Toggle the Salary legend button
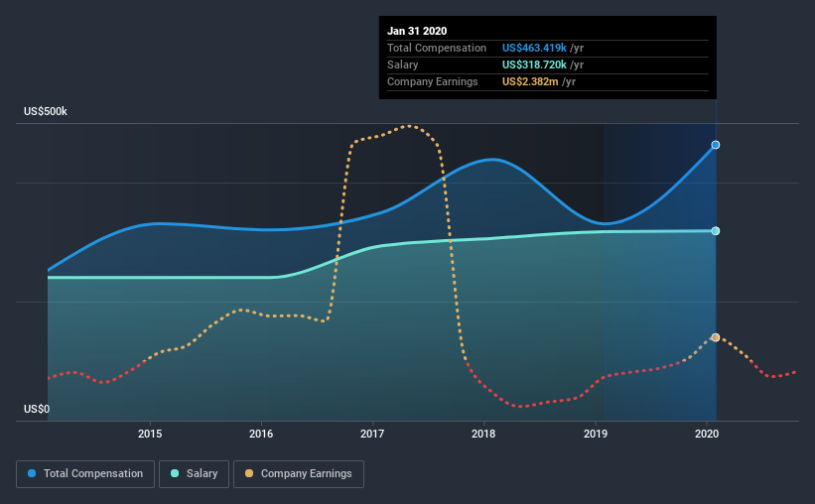815x504 pixels. coord(194,474)
